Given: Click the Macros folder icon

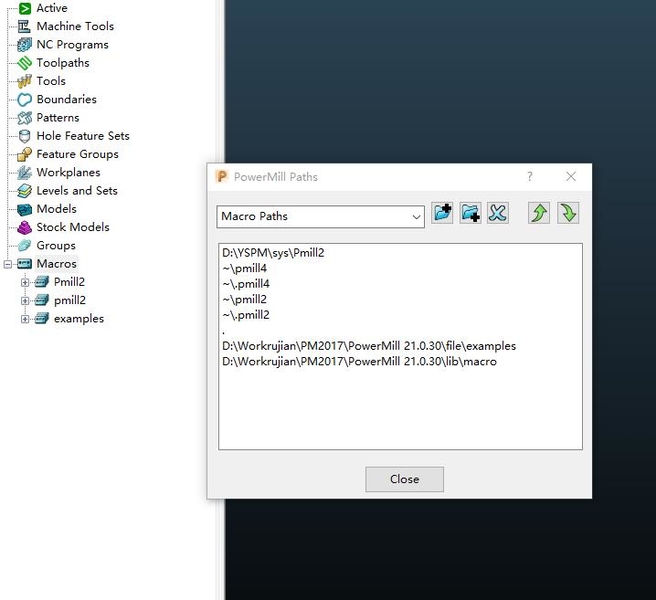Looking at the screenshot, I should [24, 264].
